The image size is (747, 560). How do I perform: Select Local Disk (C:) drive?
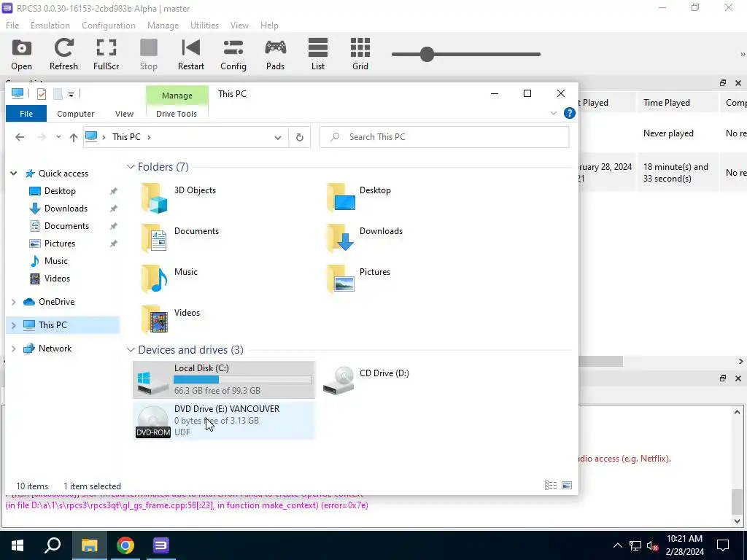pos(224,379)
